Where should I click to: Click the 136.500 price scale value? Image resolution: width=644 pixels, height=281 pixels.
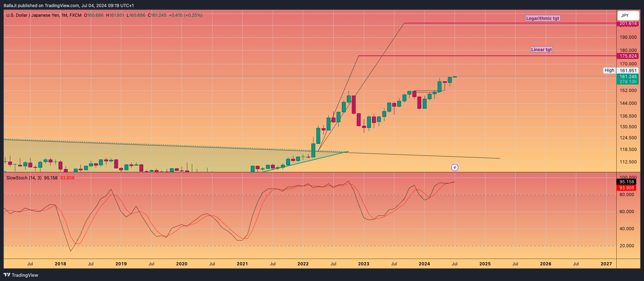[628, 116]
